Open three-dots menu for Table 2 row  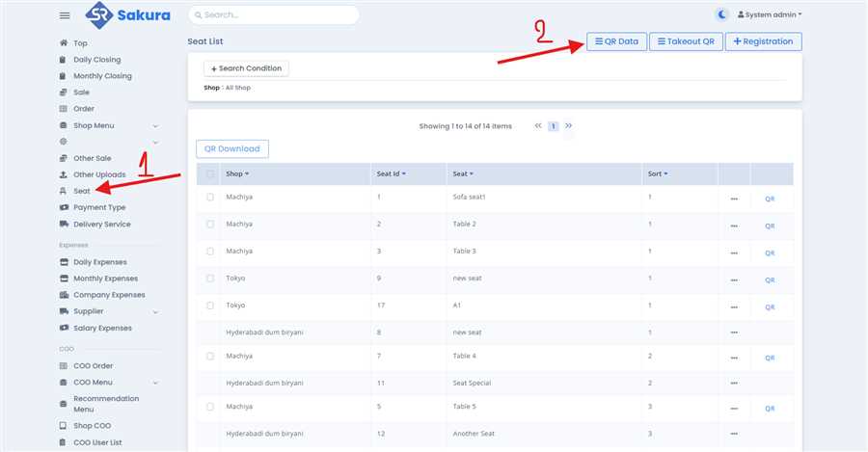click(734, 226)
